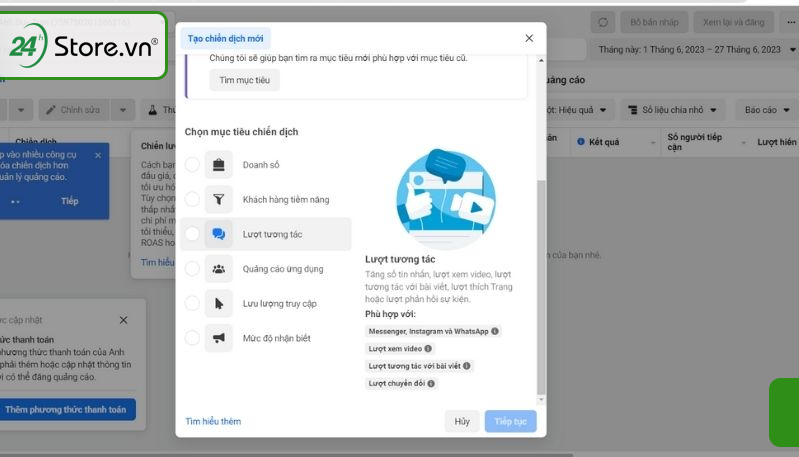Select the Khách hàng tiềm năng radio button

(192, 199)
